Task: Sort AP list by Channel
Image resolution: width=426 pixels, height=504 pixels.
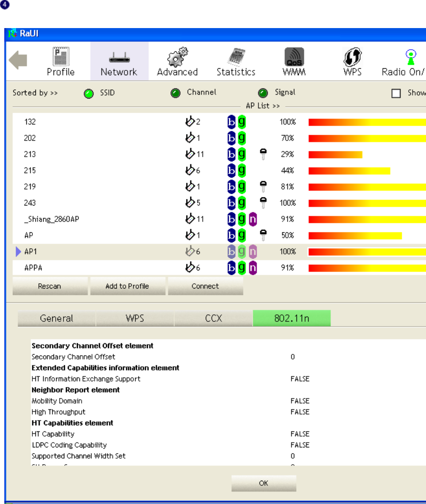Action: 175,93
